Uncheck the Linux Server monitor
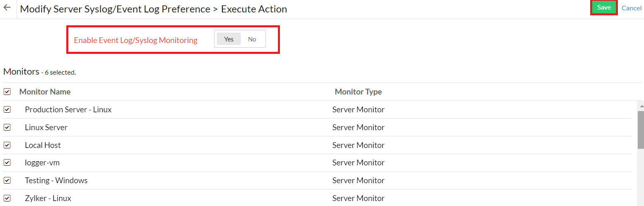This screenshot has height=206, width=644. click(x=7, y=127)
